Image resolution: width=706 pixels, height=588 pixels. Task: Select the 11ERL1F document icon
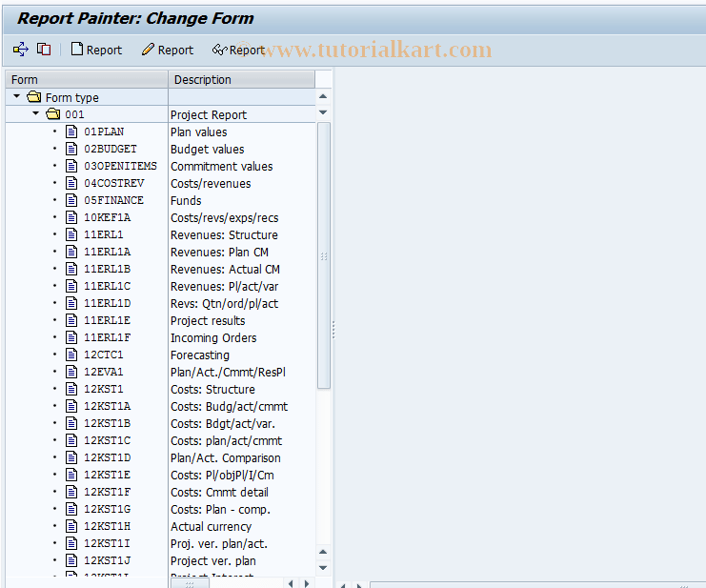pos(71,337)
